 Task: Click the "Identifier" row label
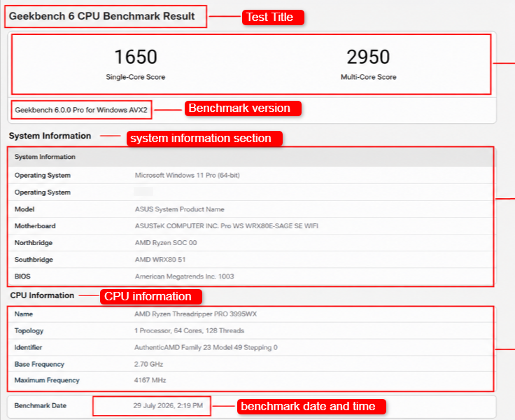tap(28, 348)
